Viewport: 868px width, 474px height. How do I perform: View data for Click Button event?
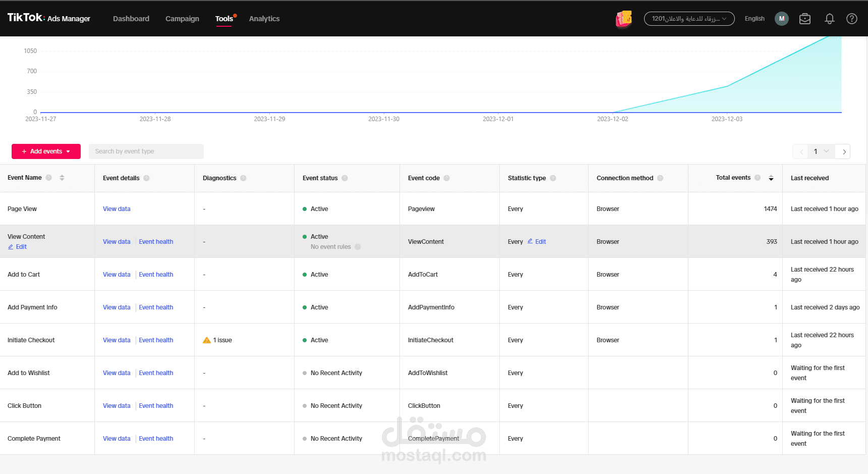click(x=117, y=406)
